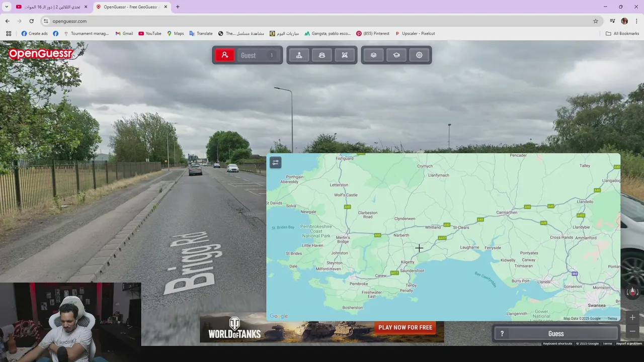Click the map options slider icon

(x=275, y=162)
